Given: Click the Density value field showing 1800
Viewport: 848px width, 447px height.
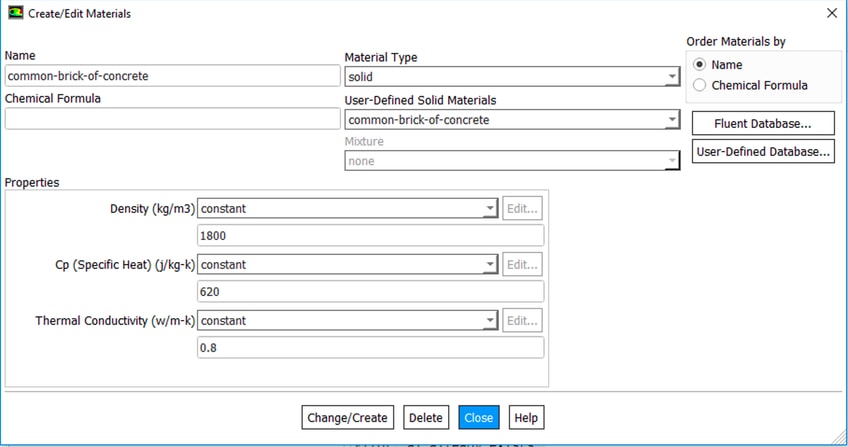Looking at the screenshot, I should [x=370, y=236].
